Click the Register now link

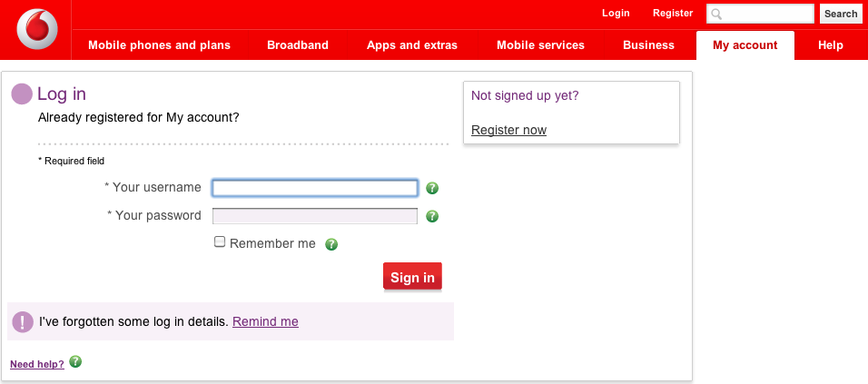pos(508,130)
